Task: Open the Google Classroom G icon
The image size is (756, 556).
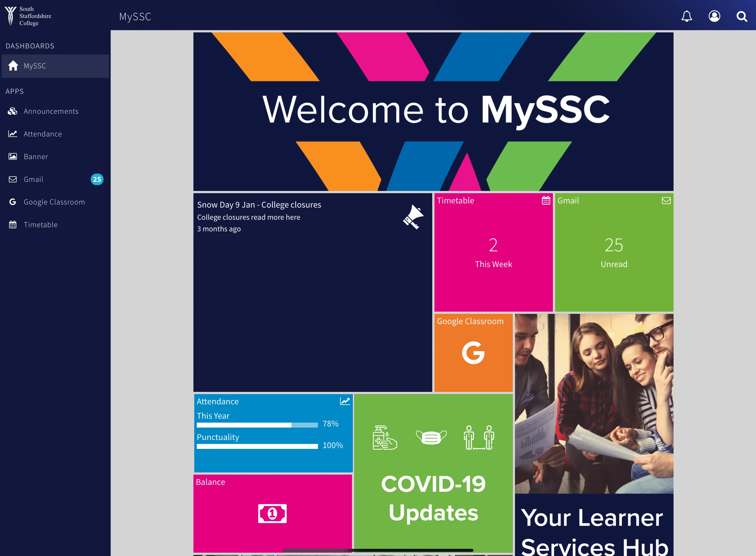Action: click(473, 352)
